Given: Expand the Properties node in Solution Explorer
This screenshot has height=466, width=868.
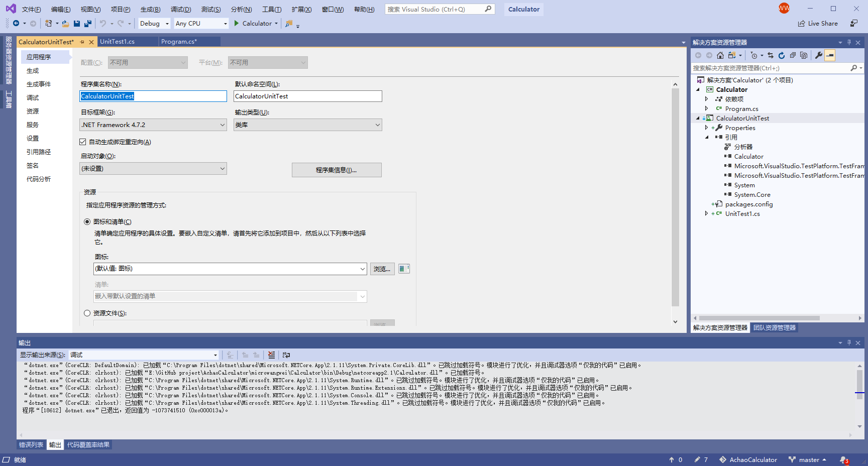Looking at the screenshot, I should pyautogui.click(x=706, y=128).
